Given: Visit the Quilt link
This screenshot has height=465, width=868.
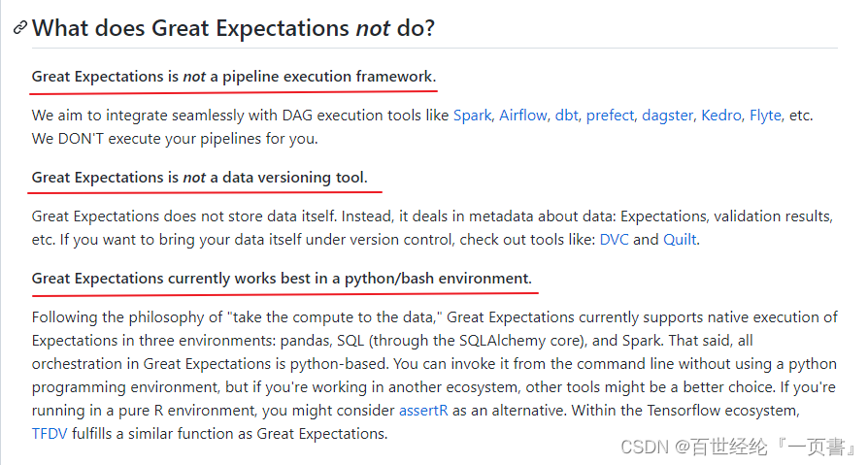Looking at the screenshot, I should (x=680, y=239).
